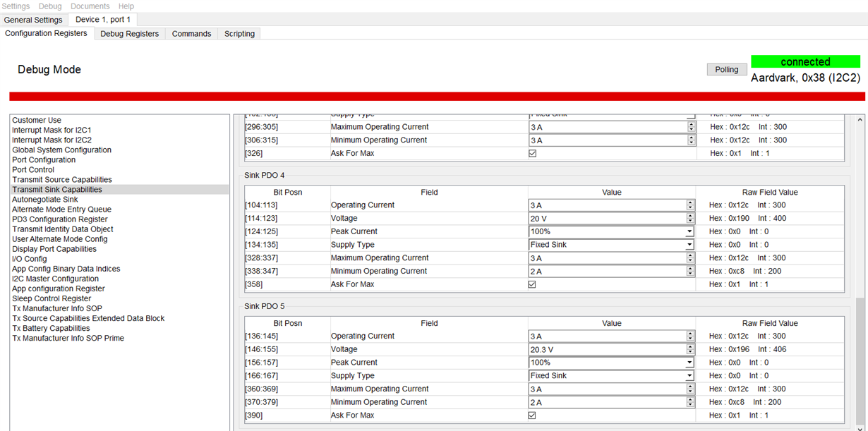Screen dimensions: 868x431
Task: Open the Commands tab
Action: [x=192, y=34]
